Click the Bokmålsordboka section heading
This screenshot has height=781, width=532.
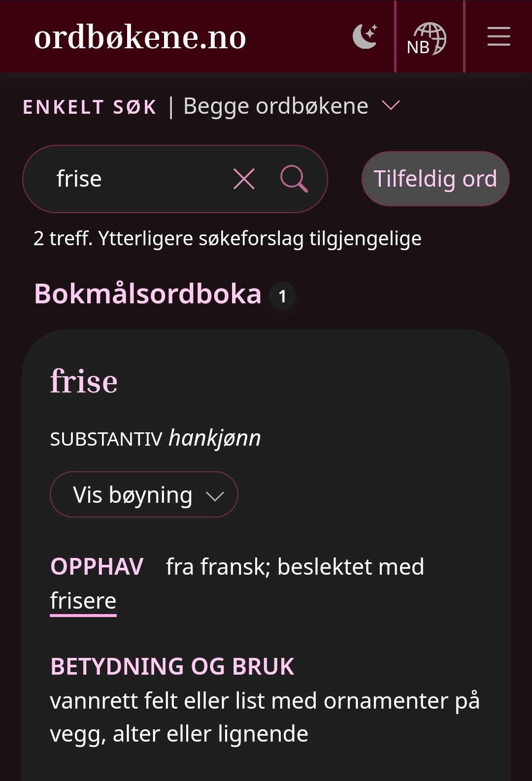(x=148, y=294)
